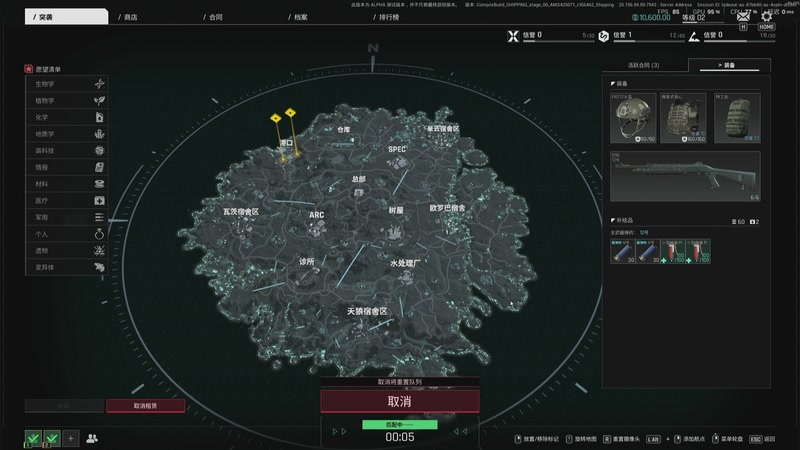Viewport: 800px width, 450px height.
Task: Select the 植物学 plant leaf icon
Action: [x=99, y=101]
